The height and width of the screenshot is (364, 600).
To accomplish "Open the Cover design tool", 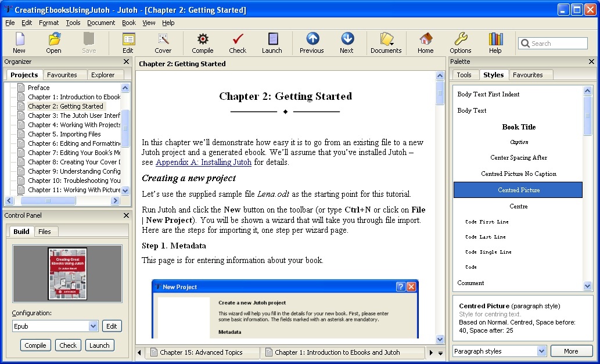I will [x=163, y=42].
